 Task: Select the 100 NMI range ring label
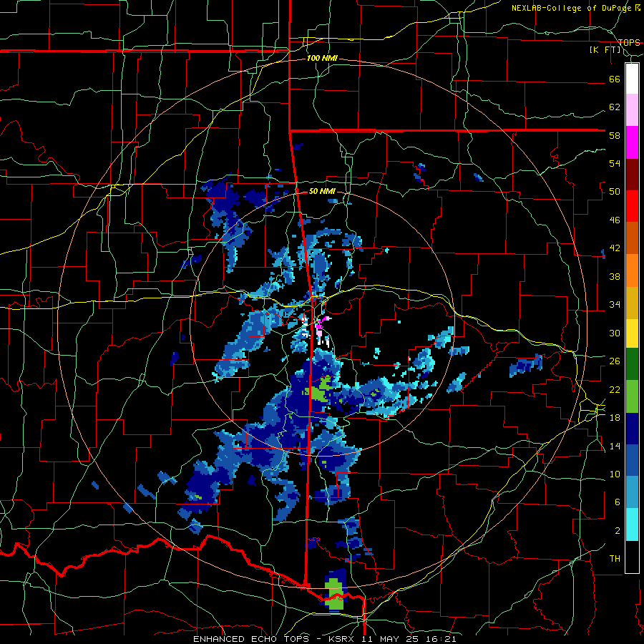322,59
